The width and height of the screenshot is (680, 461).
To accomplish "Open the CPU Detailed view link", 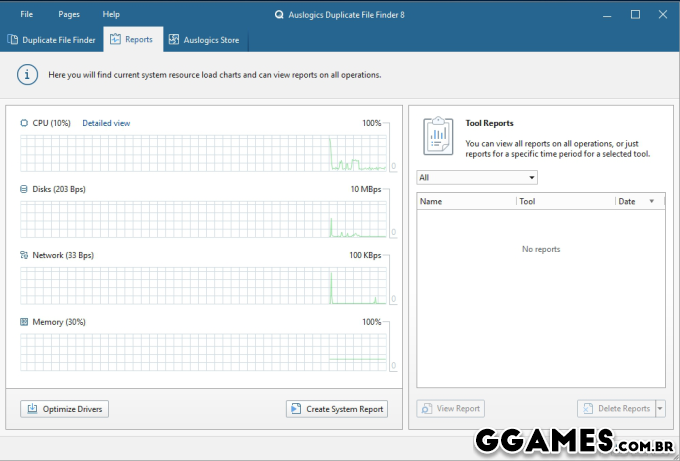I will tap(106, 123).
